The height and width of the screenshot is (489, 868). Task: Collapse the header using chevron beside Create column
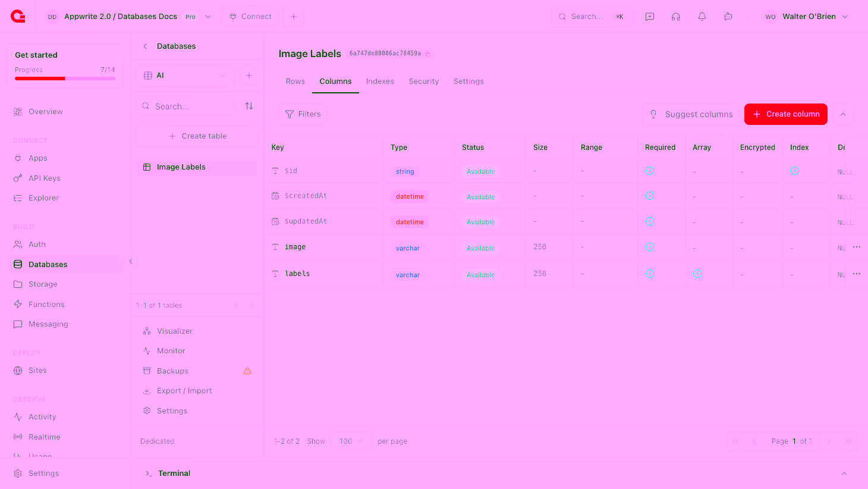[843, 114]
